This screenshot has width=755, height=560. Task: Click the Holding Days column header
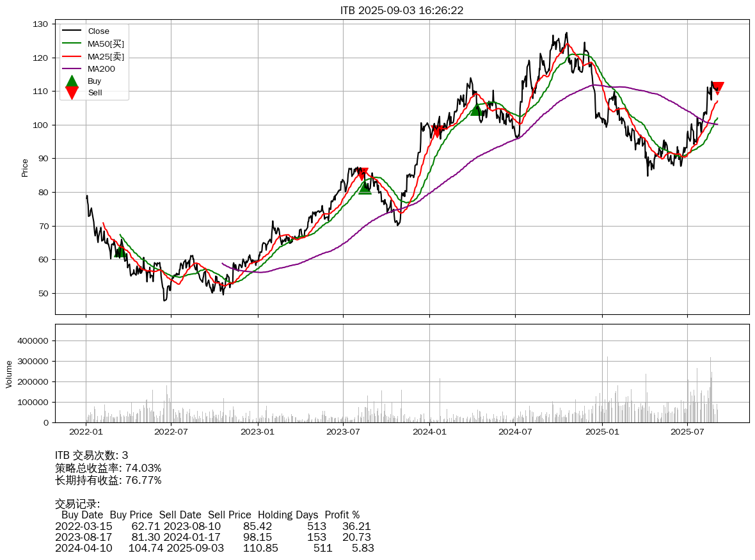(288, 515)
